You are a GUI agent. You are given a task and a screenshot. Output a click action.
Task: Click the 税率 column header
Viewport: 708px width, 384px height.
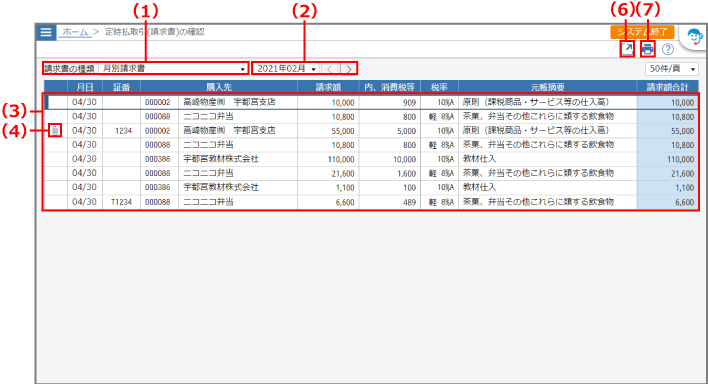[x=439, y=87]
